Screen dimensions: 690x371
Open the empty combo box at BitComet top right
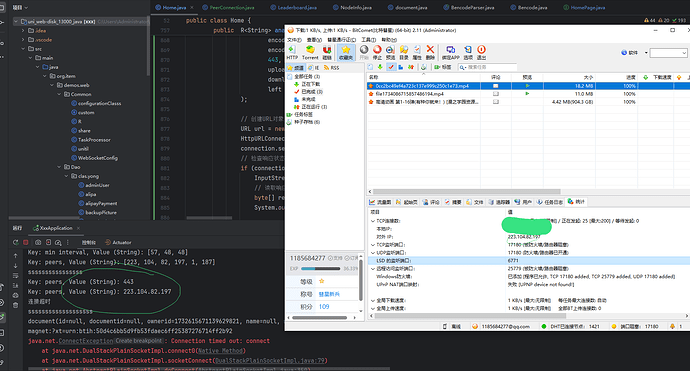pyautogui.click(x=668, y=53)
